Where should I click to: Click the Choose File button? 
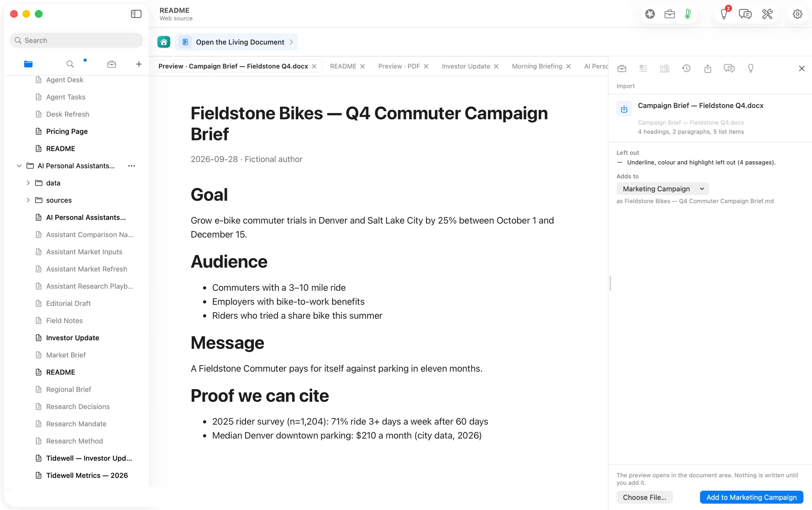(x=645, y=497)
